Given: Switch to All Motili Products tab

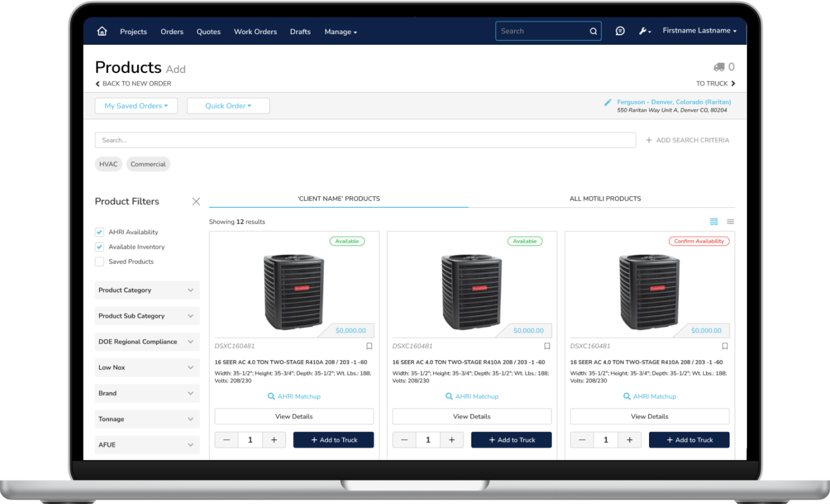Looking at the screenshot, I should tap(605, 199).
